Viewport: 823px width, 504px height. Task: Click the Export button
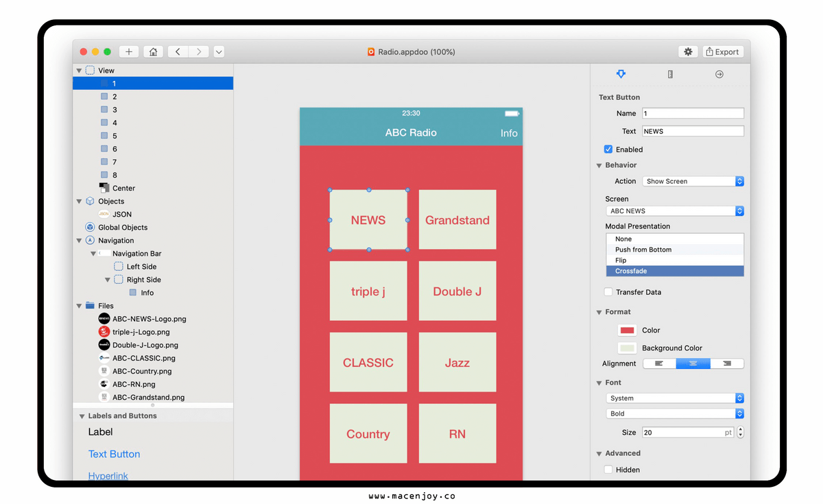tap(722, 51)
